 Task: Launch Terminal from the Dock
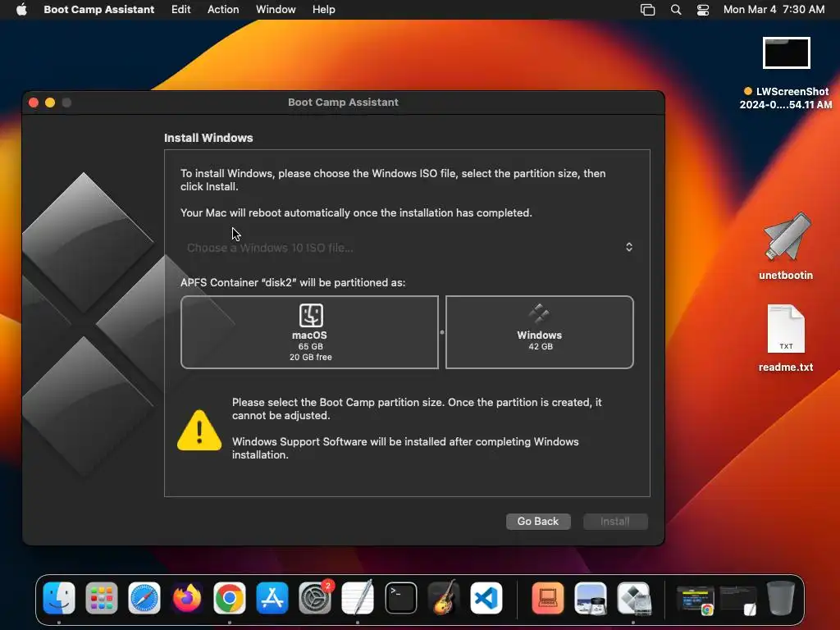pyautogui.click(x=400, y=598)
